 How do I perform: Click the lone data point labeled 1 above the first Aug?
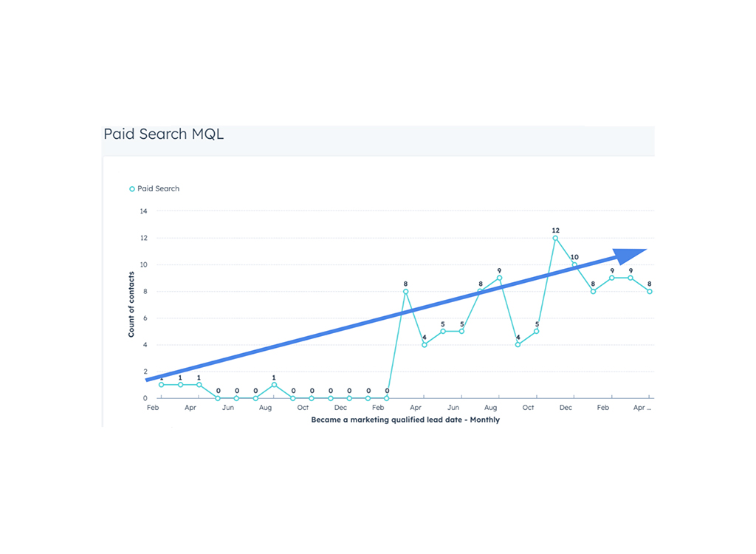click(274, 385)
